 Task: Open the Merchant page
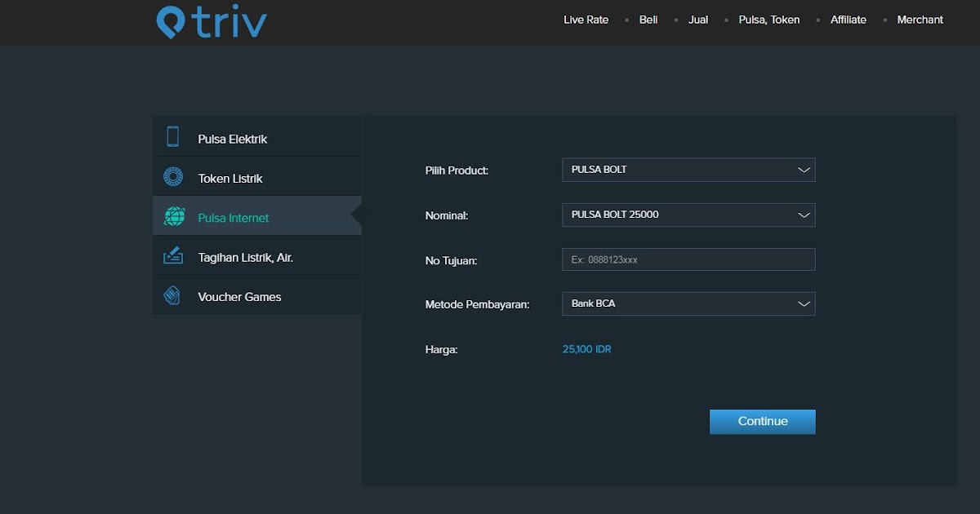[920, 20]
